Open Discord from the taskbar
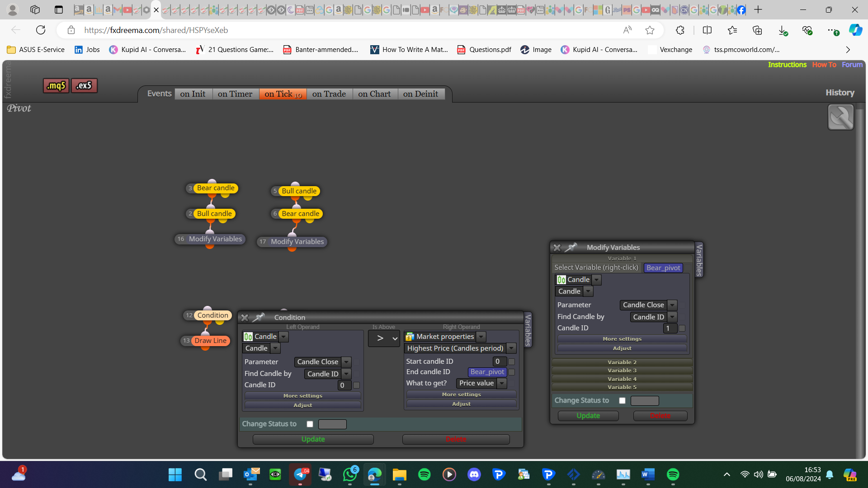 (474, 474)
